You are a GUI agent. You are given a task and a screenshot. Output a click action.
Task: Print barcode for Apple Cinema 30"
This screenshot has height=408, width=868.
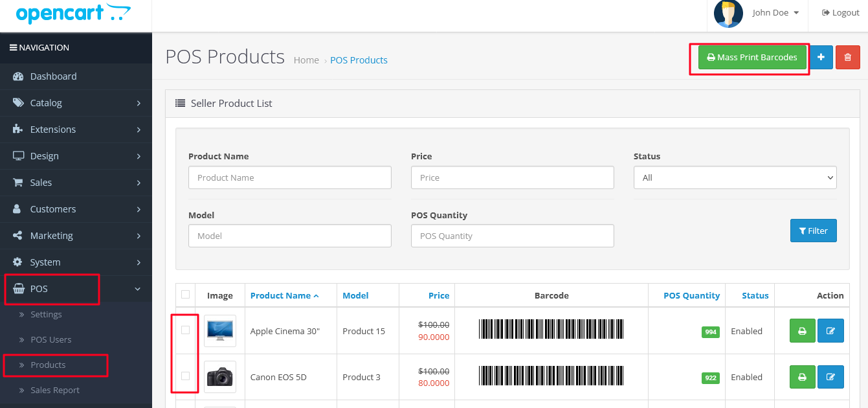pos(802,331)
